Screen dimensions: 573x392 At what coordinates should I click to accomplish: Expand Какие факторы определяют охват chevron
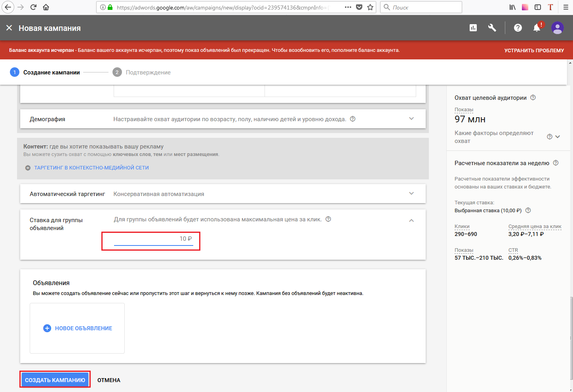pos(558,137)
